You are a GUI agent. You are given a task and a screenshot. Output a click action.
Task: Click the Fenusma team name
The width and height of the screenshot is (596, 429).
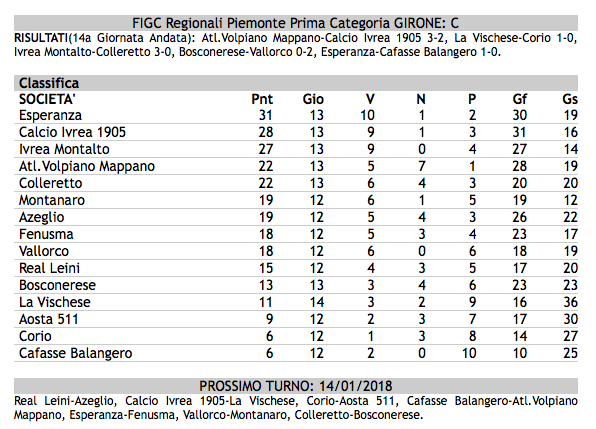(46, 234)
